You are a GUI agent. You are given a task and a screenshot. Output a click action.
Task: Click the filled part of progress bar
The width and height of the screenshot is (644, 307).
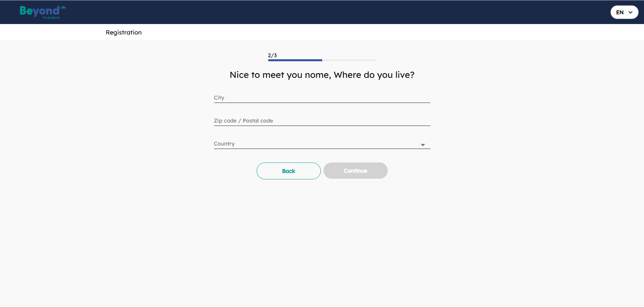click(295, 60)
